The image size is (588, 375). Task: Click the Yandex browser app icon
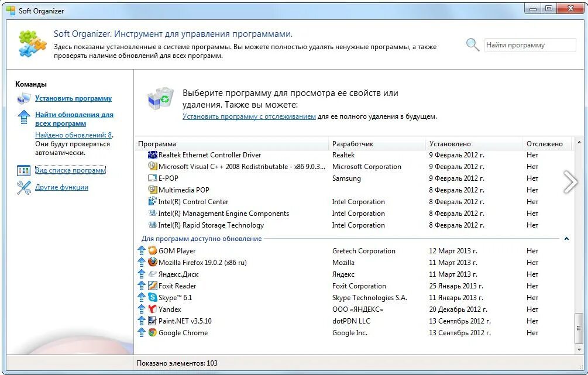click(x=152, y=309)
